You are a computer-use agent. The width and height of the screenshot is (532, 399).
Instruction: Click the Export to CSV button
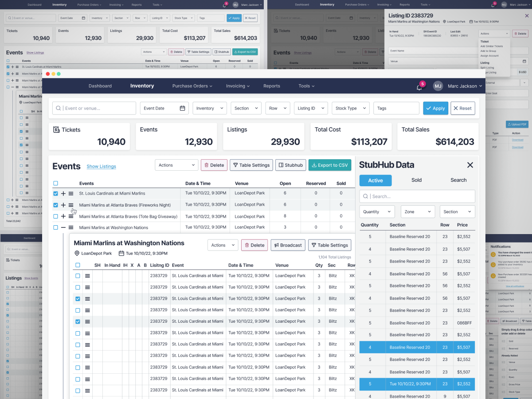tap(330, 165)
